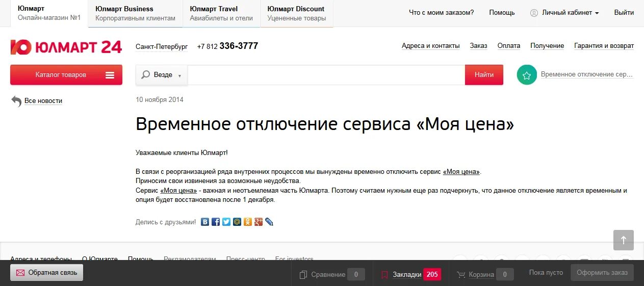This screenshot has height=286, width=644.
Task: Go back to Все новости
Action: pos(43,101)
